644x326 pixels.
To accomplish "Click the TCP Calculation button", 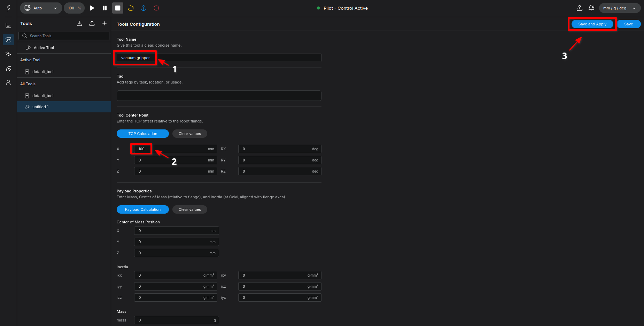I will point(142,134).
